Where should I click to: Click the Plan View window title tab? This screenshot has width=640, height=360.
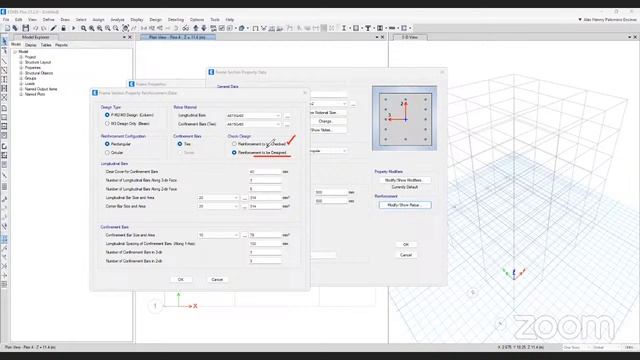click(178, 37)
